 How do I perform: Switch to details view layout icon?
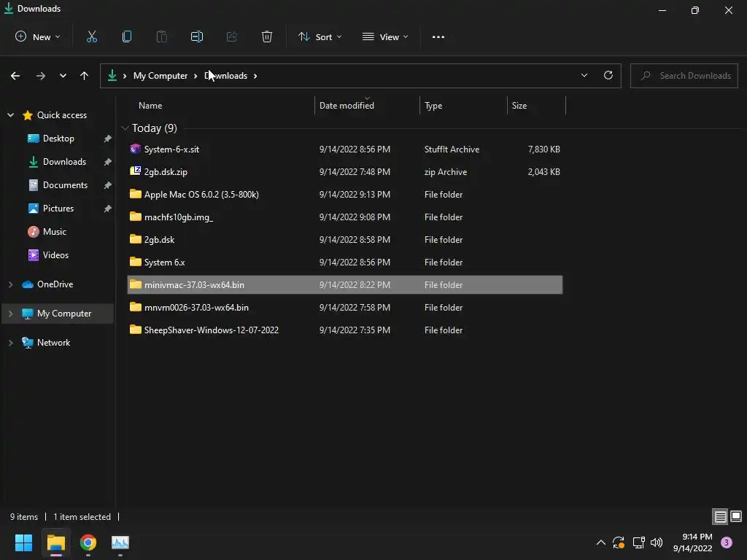(x=720, y=517)
